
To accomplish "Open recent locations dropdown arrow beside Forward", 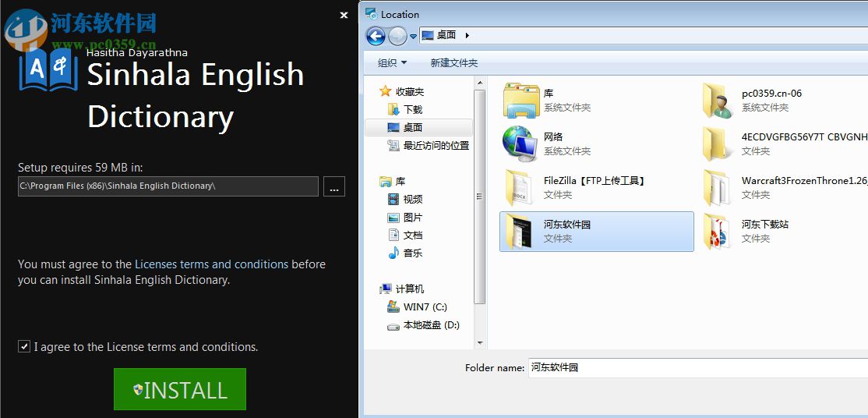I will click(413, 37).
